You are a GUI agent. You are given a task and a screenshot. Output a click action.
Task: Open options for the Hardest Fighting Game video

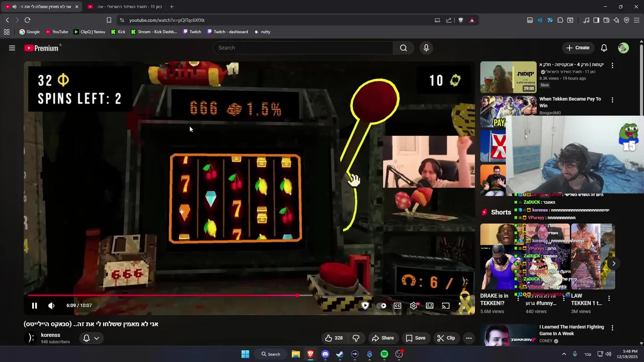click(x=612, y=328)
